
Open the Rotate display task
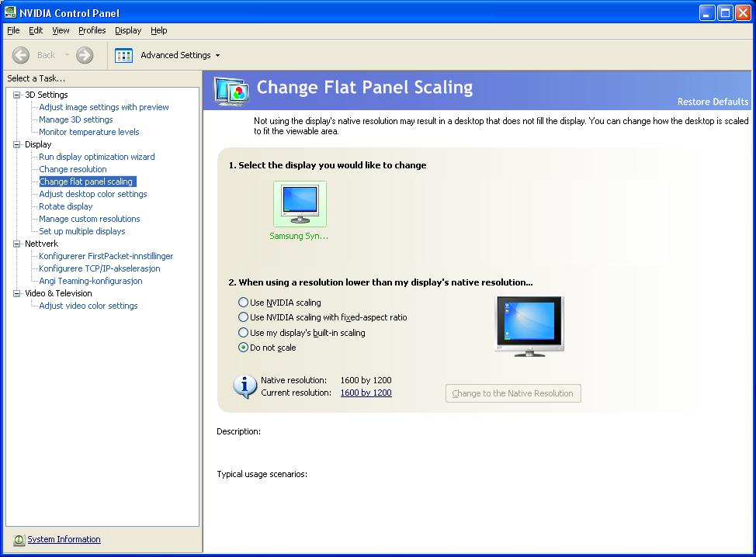(65, 206)
